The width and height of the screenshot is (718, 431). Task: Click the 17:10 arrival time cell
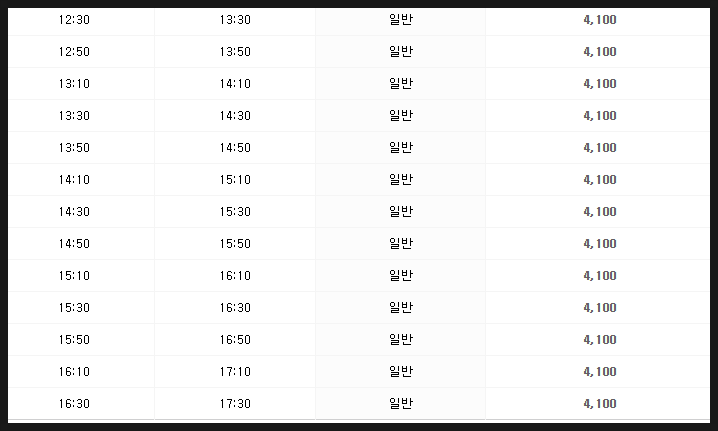point(235,371)
